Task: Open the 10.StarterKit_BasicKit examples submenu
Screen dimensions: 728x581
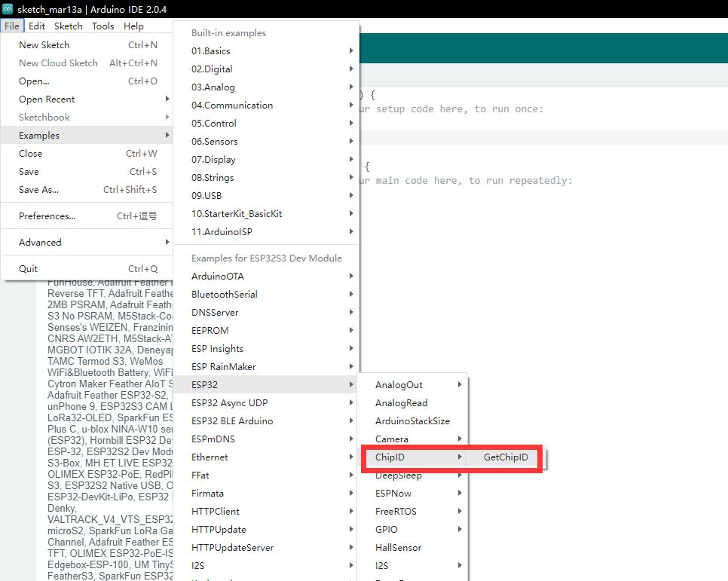Action: tap(237, 214)
